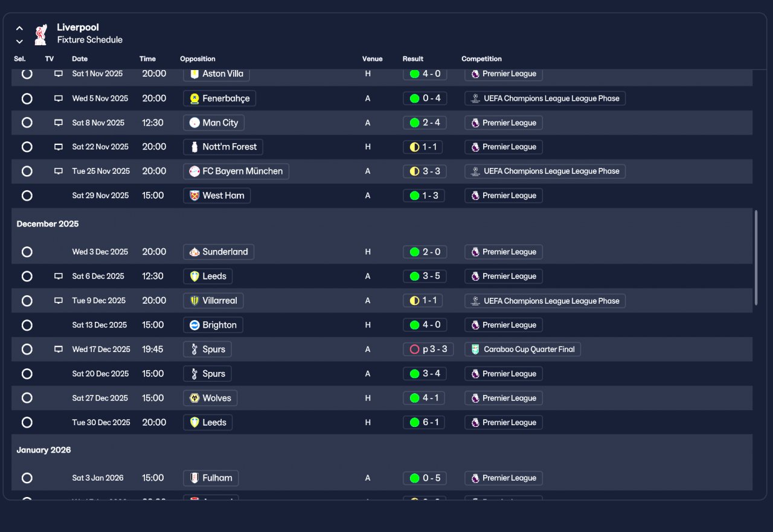The image size is (773, 532).
Task: Select the Man City fixture radio button
Action: [x=27, y=123]
